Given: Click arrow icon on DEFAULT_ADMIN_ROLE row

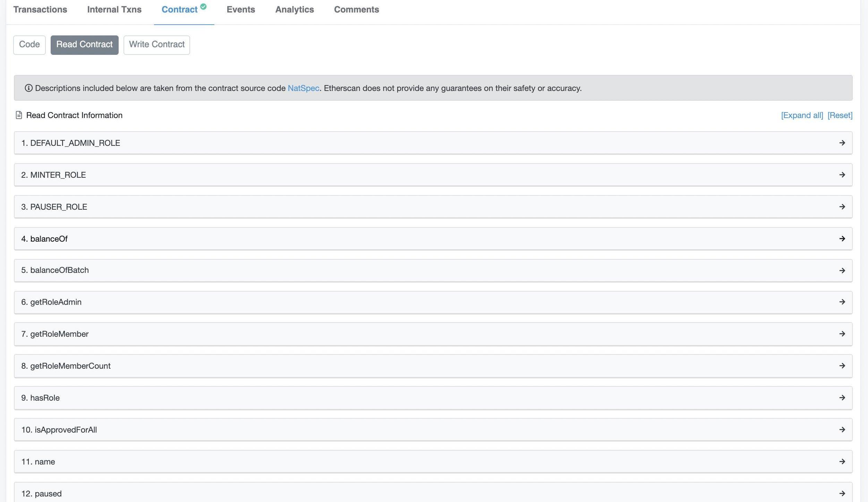Looking at the screenshot, I should click(842, 143).
